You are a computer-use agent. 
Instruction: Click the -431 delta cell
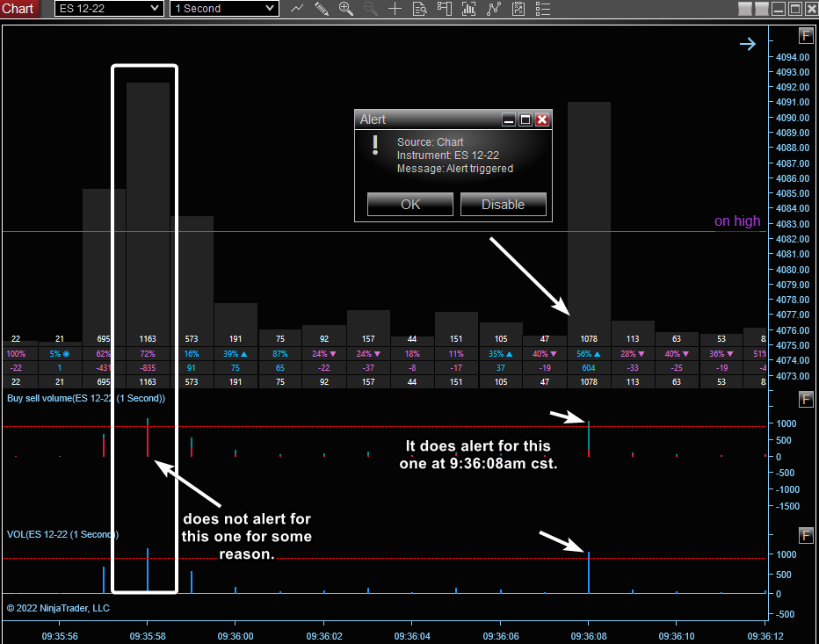coord(104,368)
